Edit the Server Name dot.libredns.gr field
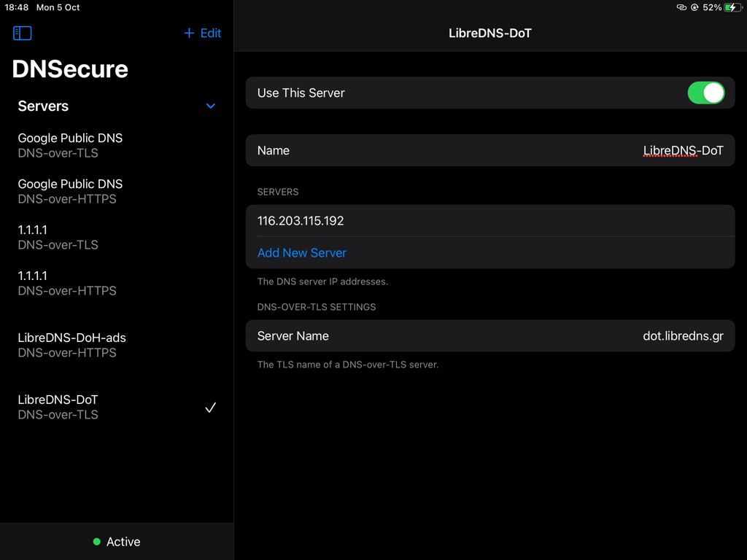The image size is (747, 560). (x=683, y=336)
